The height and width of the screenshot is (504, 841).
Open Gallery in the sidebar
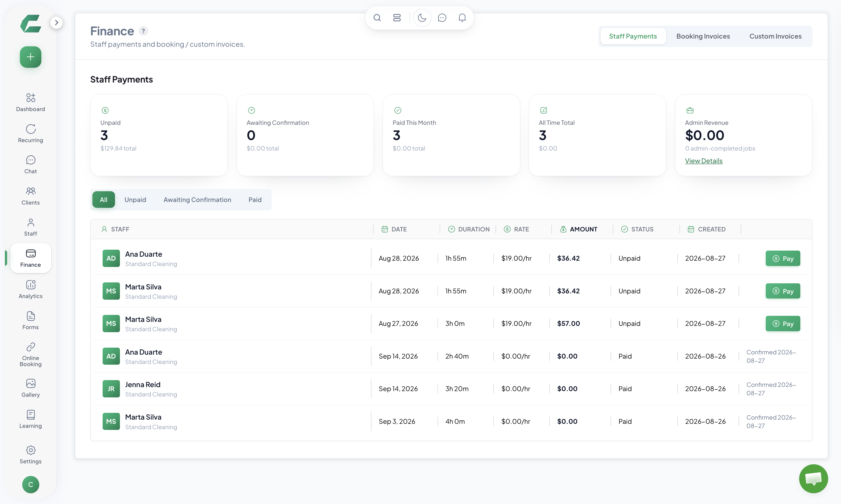pos(31,388)
